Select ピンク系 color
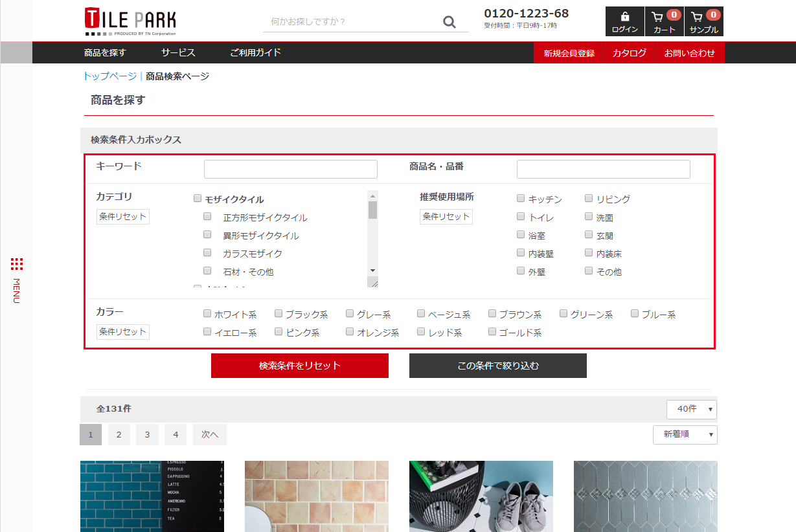 point(279,332)
